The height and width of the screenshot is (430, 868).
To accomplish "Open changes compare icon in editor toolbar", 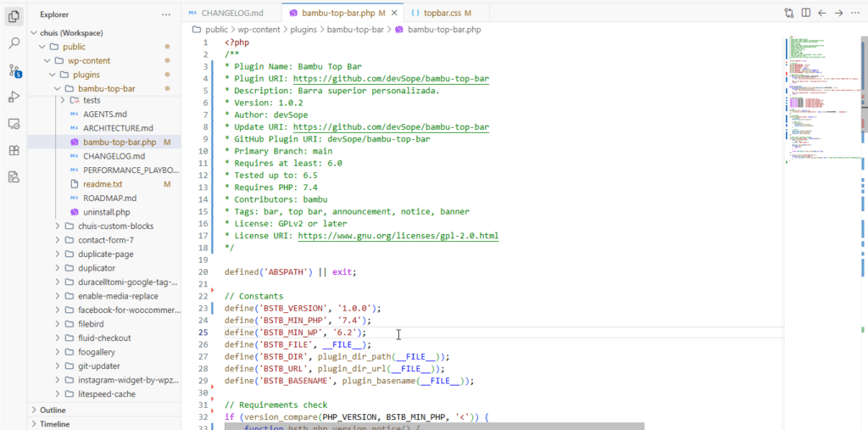I will point(789,13).
